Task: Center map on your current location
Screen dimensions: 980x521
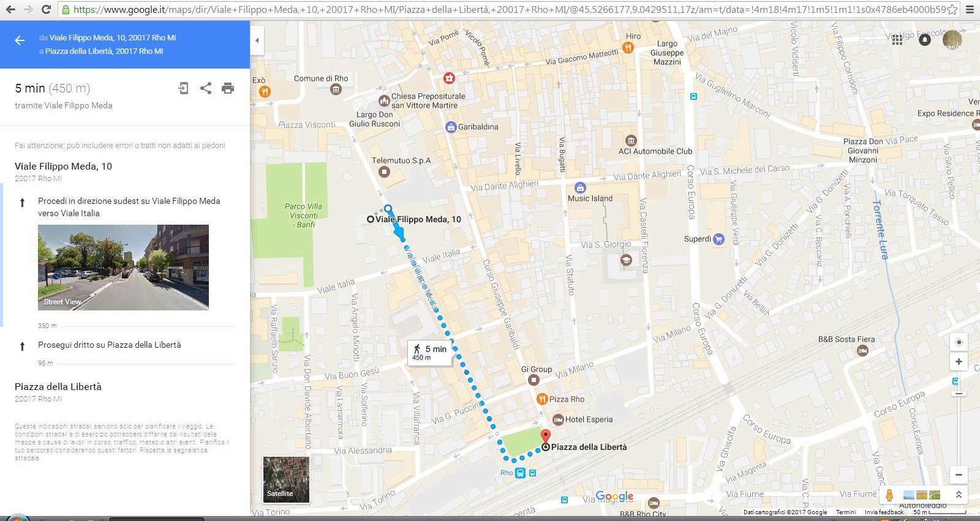Action: (x=959, y=342)
